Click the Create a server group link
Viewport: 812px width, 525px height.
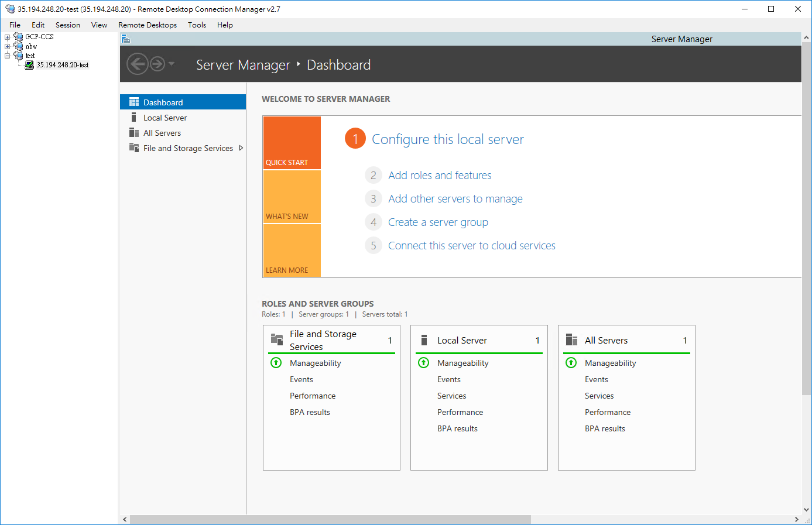[438, 222]
